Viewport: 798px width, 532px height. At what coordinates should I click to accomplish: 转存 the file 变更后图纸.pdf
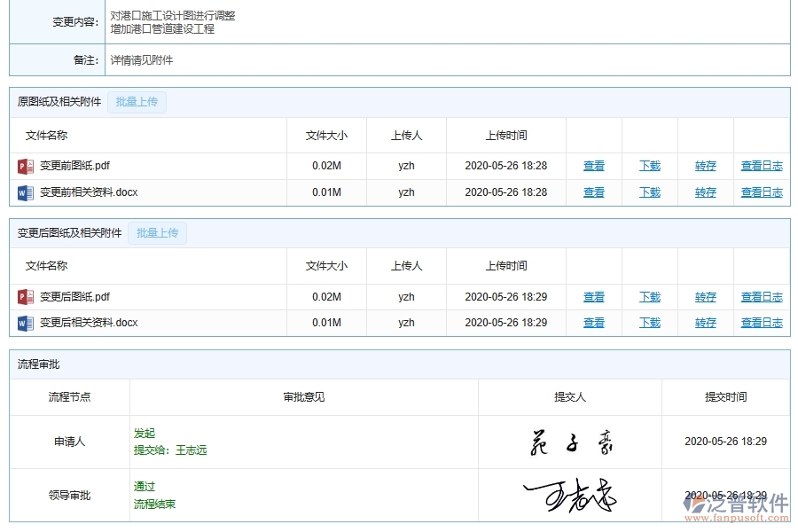[x=705, y=297]
